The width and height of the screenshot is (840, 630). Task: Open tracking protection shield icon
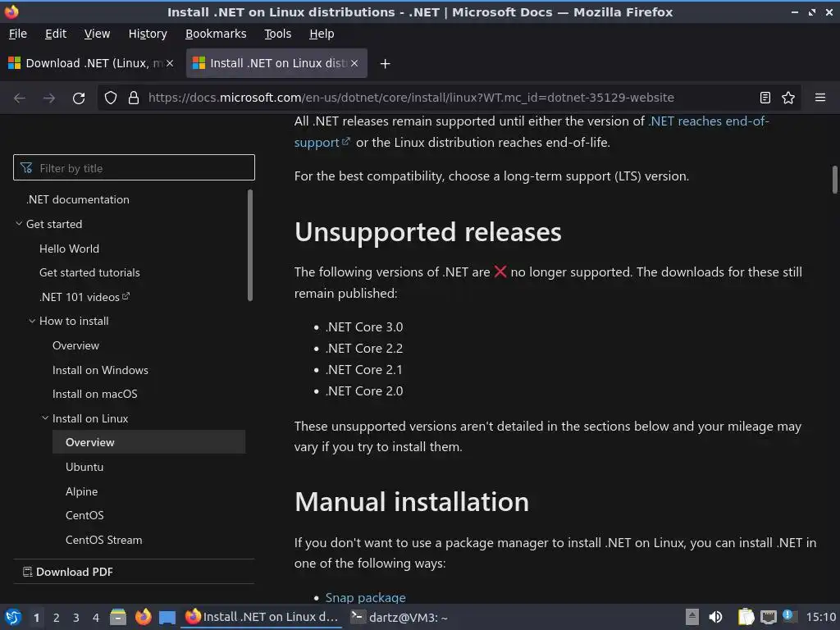pyautogui.click(x=111, y=98)
